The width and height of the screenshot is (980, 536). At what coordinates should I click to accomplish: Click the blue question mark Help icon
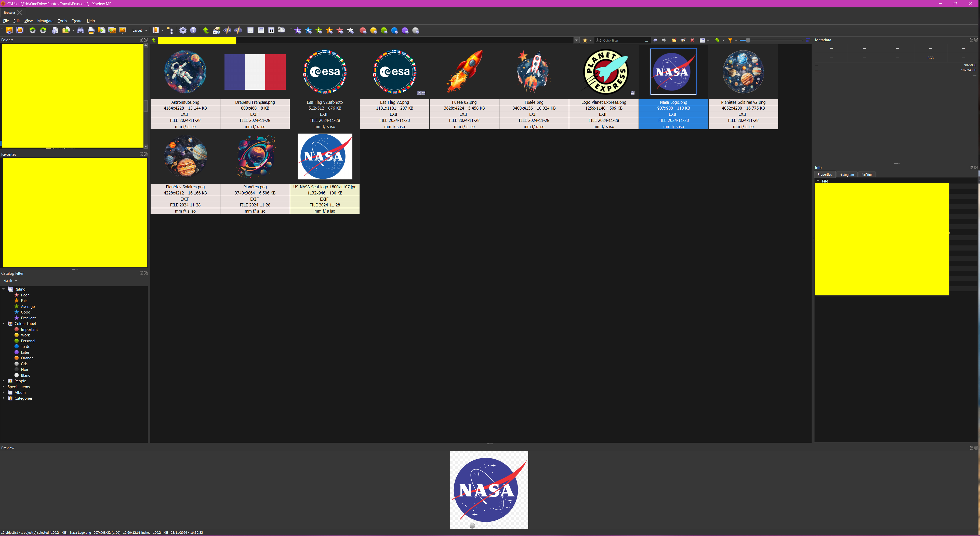point(193,30)
